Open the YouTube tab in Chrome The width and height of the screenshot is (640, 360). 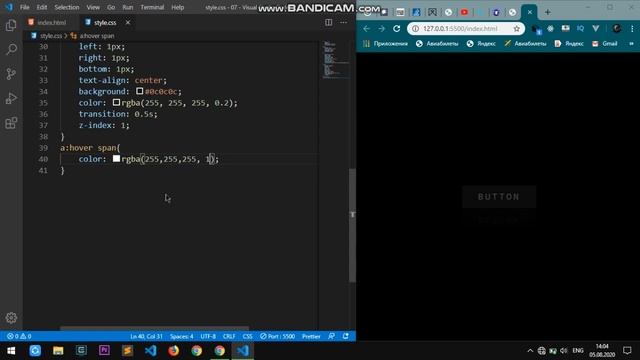[x=464, y=12]
